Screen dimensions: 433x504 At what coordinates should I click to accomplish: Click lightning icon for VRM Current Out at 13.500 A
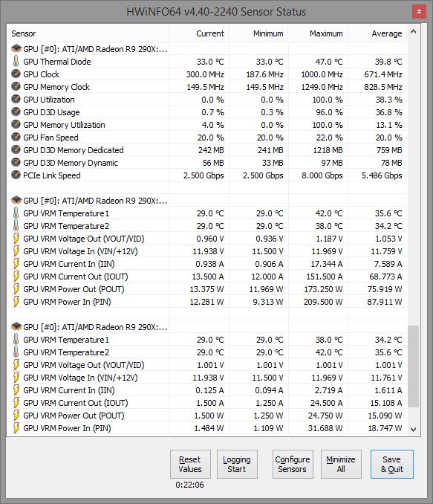(16, 276)
